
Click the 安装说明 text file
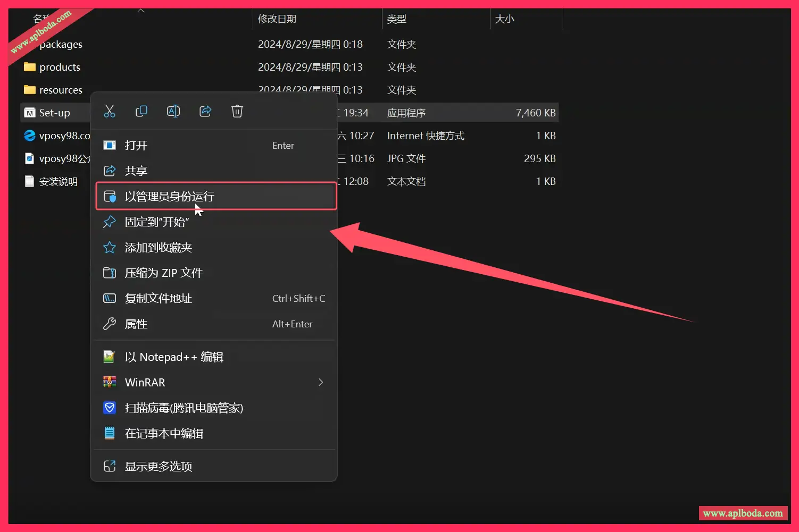tap(58, 182)
